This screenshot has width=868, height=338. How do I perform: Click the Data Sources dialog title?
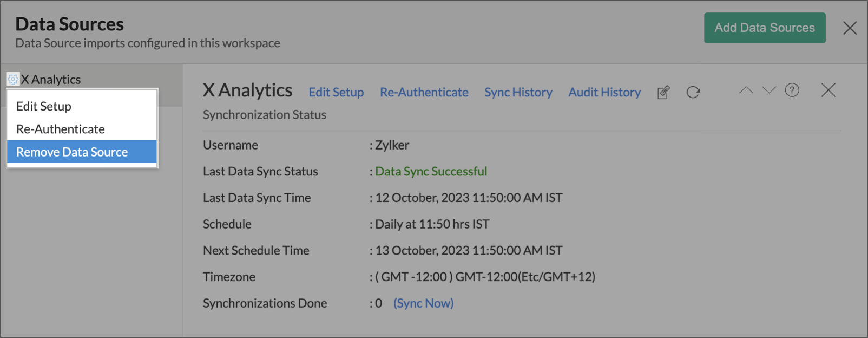(x=69, y=24)
